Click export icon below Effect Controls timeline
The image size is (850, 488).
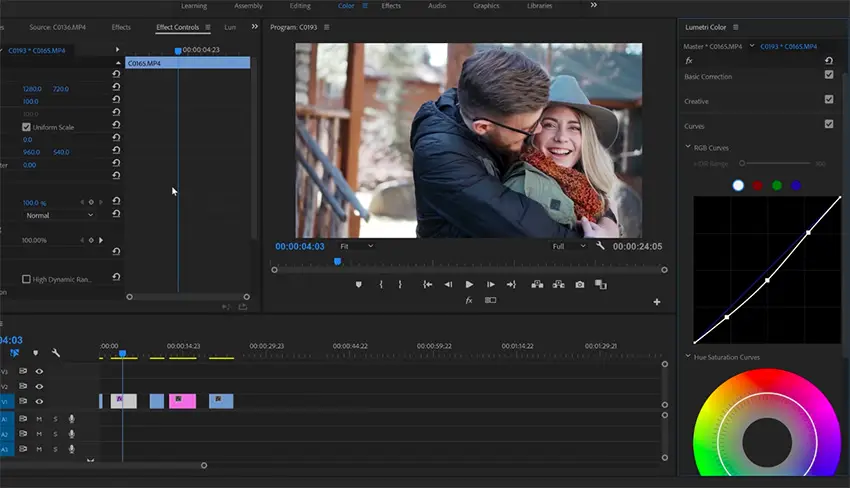tap(243, 307)
